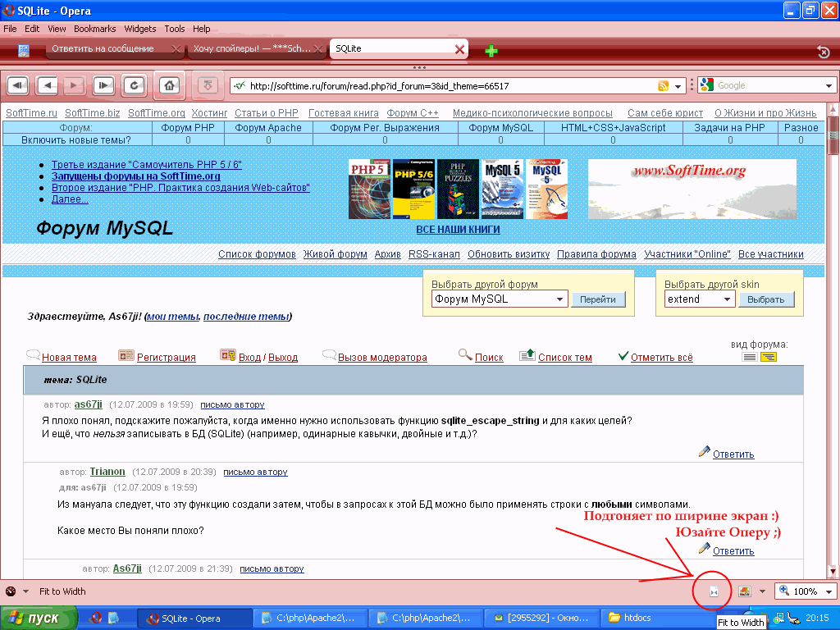This screenshot has height=630, width=840.
Task: Open the File menu
Action: pyautogui.click(x=10, y=29)
